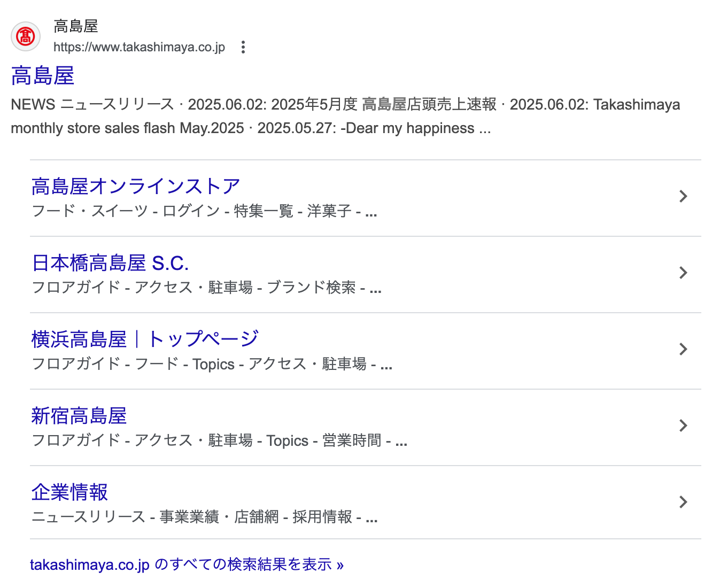Expand chevron for 横浜高島屋 row
Viewport: 712px width, 588px height.
click(683, 349)
